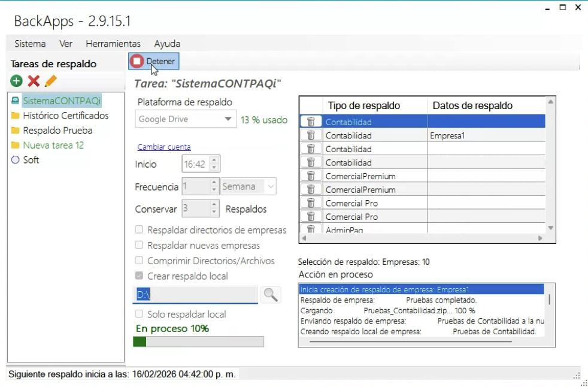The width and height of the screenshot is (588, 387).
Task: Toggle Respaldar directorios de empresas checkbox
Action: tap(139, 229)
